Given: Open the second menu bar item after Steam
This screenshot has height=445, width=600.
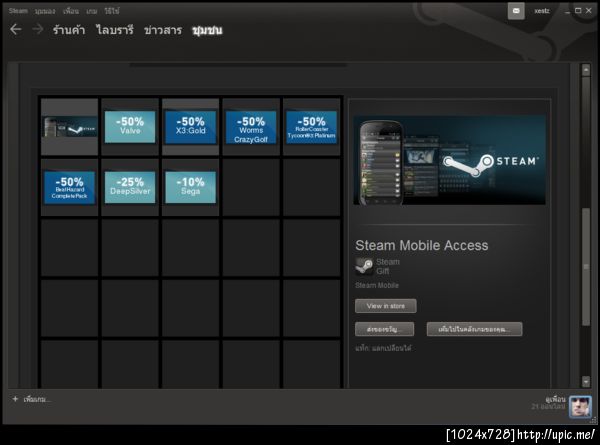Looking at the screenshot, I should (45, 11).
